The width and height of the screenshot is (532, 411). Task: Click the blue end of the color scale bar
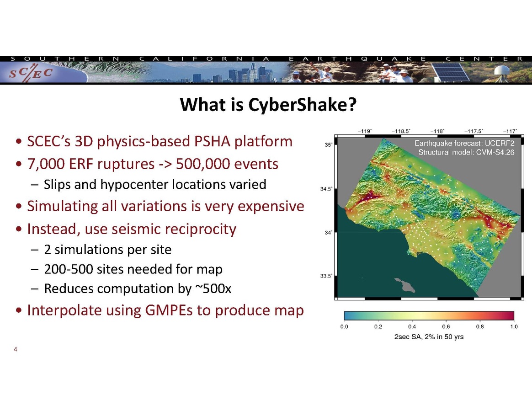tap(350, 316)
